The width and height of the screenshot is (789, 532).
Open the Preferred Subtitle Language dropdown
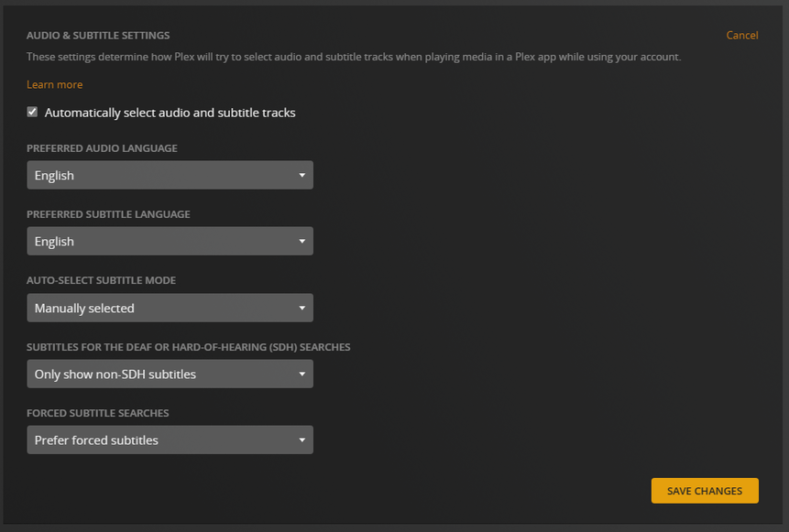[x=170, y=242]
